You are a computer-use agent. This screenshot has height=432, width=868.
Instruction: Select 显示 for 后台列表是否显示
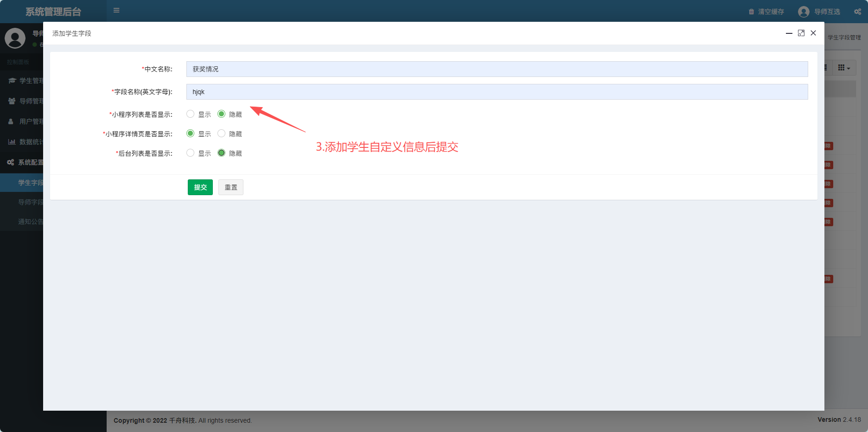(x=190, y=153)
